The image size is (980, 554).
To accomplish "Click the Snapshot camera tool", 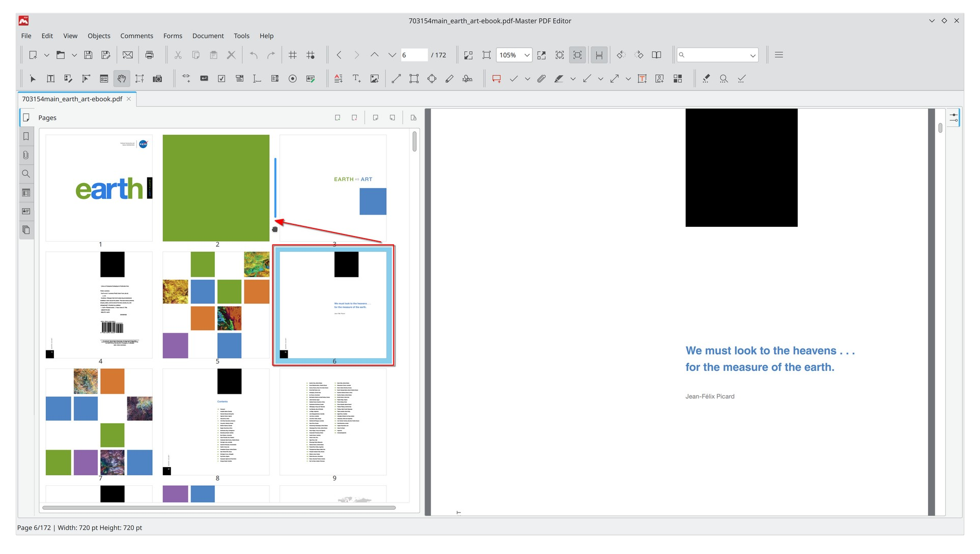I will tap(157, 79).
